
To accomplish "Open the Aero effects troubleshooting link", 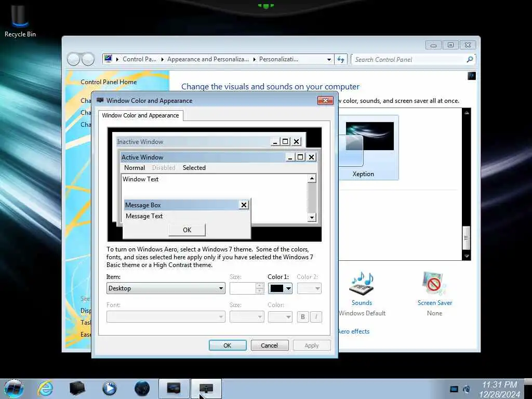I will pyautogui.click(x=353, y=331).
